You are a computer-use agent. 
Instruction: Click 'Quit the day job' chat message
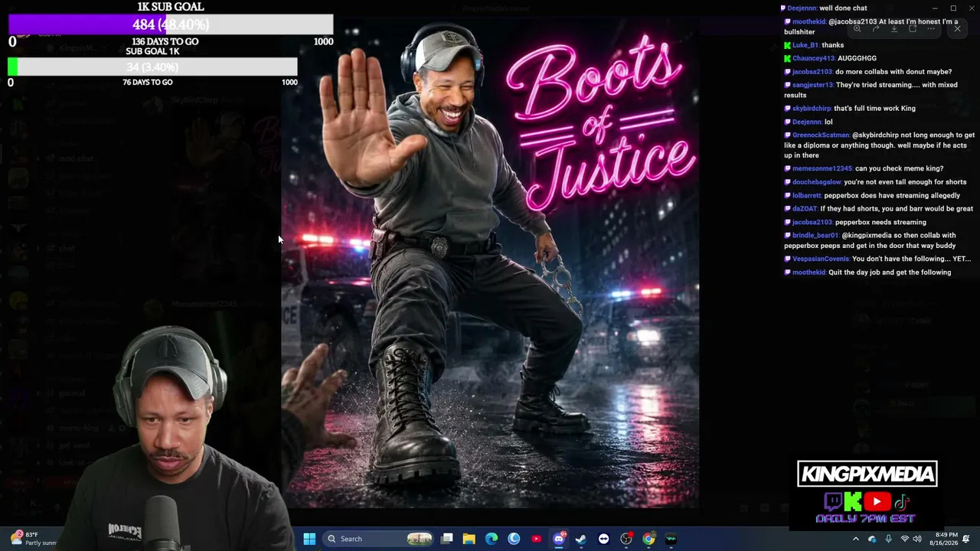pos(890,272)
